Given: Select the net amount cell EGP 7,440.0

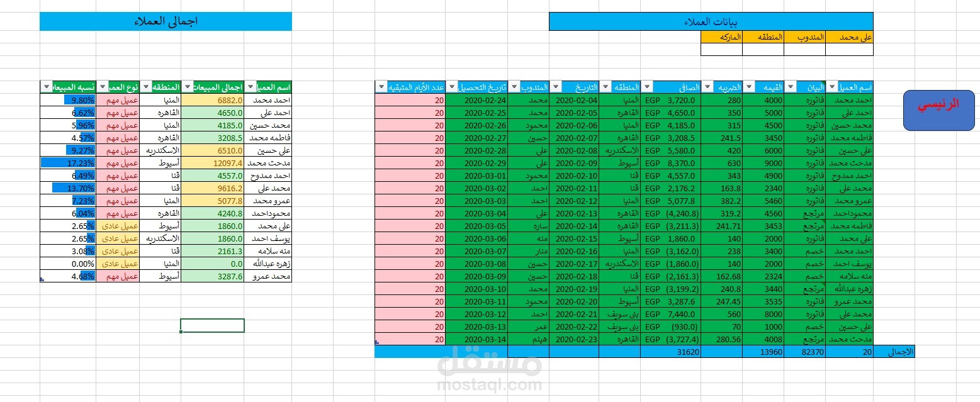Looking at the screenshot, I should click(670, 314).
